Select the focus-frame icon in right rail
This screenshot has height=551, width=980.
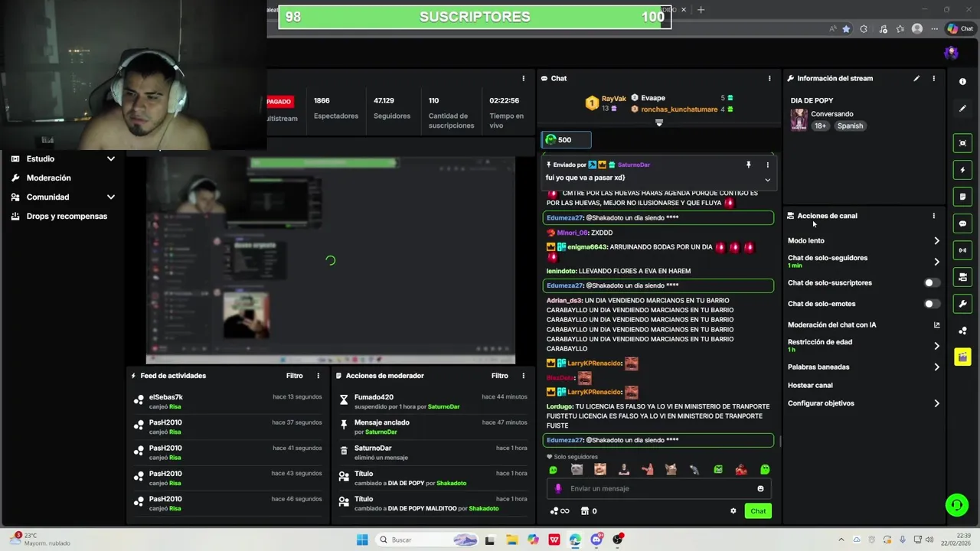coord(962,143)
